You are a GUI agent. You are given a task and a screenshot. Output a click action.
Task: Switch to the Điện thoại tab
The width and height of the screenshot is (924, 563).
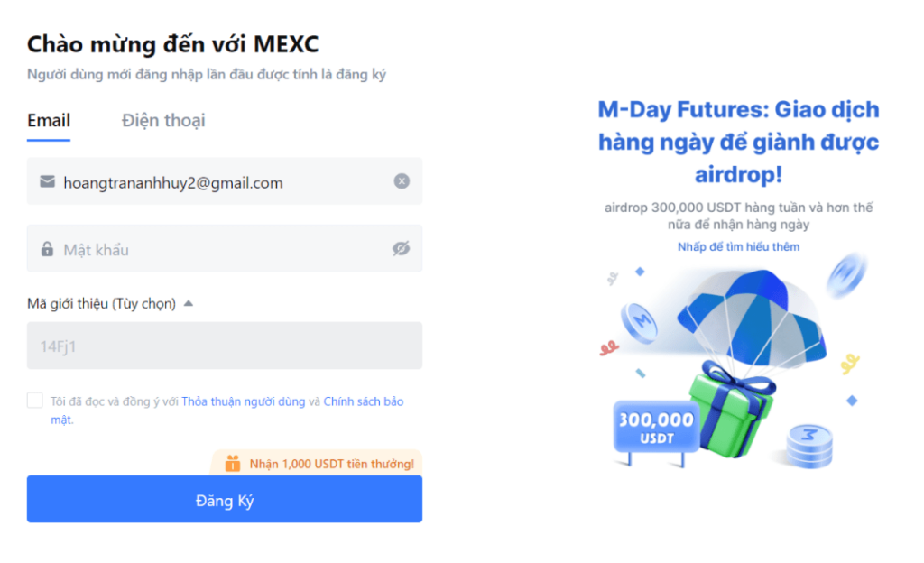coord(163,121)
